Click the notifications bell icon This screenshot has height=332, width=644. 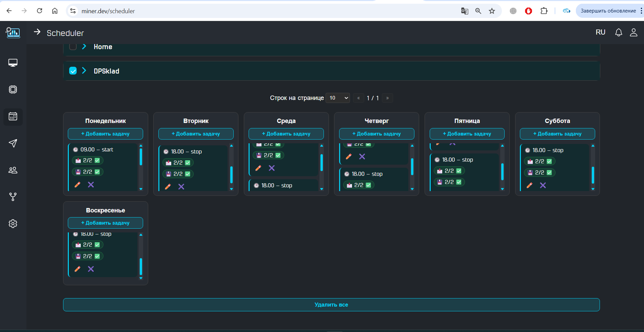(619, 33)
